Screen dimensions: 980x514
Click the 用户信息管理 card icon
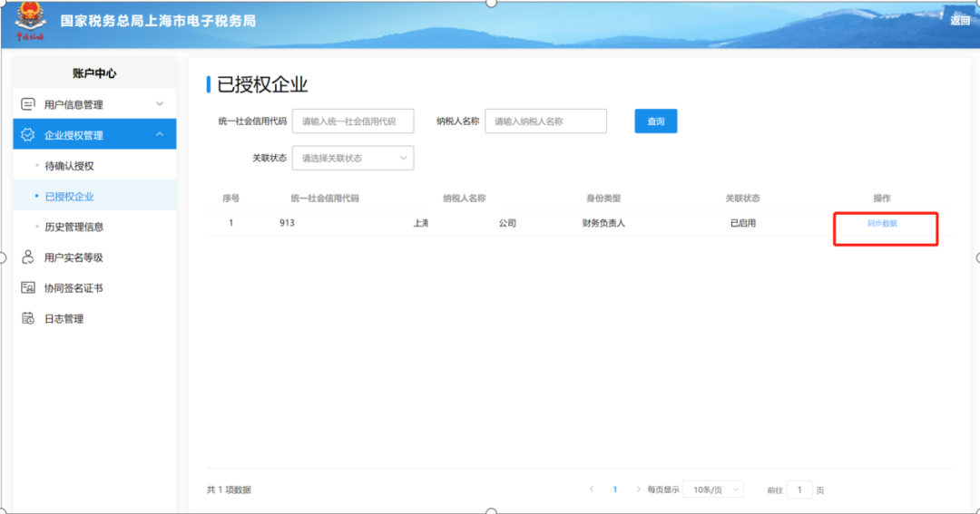click(x=28, y=103)
